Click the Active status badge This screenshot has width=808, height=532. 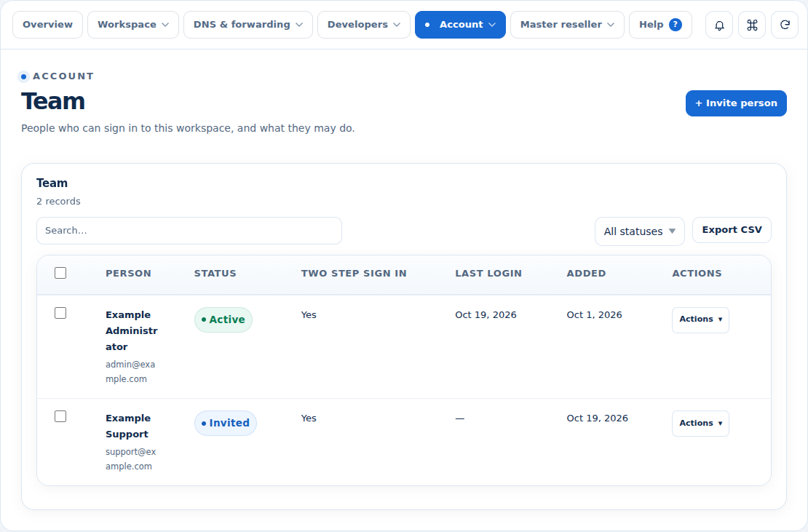coord(223,319)
